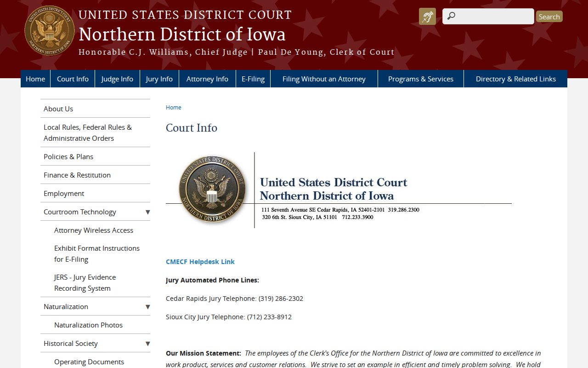
Task: Visit the Employment sidebar link
Action: pos(95,193)
